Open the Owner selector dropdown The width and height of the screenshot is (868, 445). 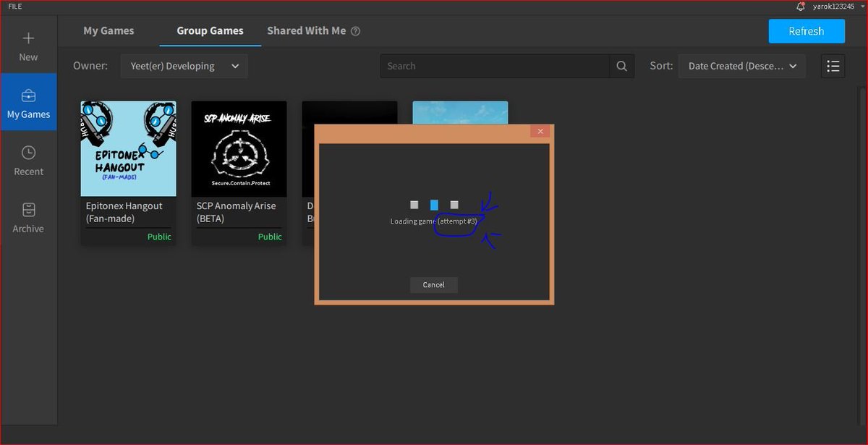click(184, 66)
